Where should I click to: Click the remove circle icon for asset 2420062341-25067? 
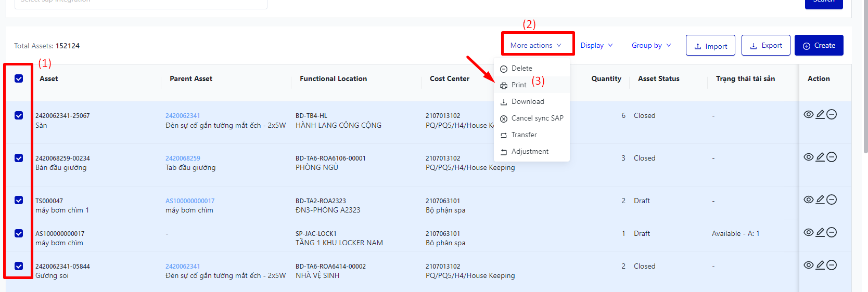point(832,114)
